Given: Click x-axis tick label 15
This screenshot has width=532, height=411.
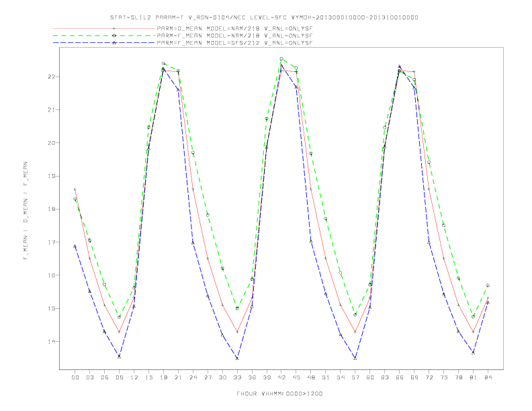Looking at the screenshot, I should [148, 377].
